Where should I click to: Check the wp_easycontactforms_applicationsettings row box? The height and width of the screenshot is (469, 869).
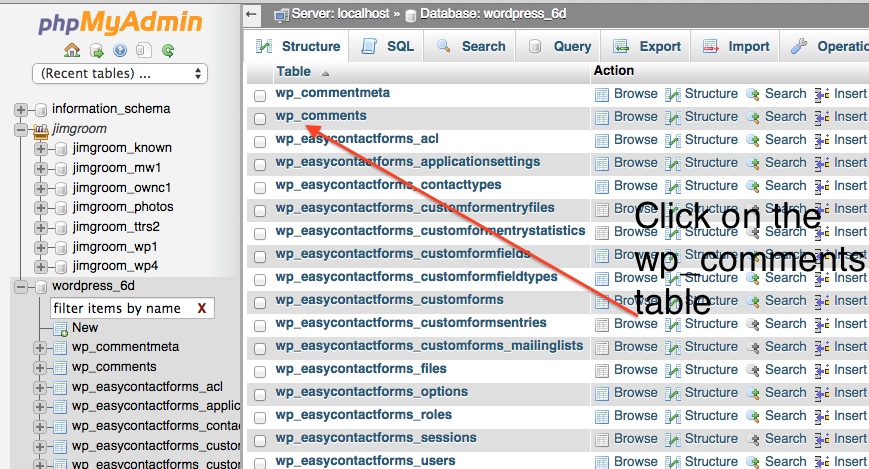[260, 164]
